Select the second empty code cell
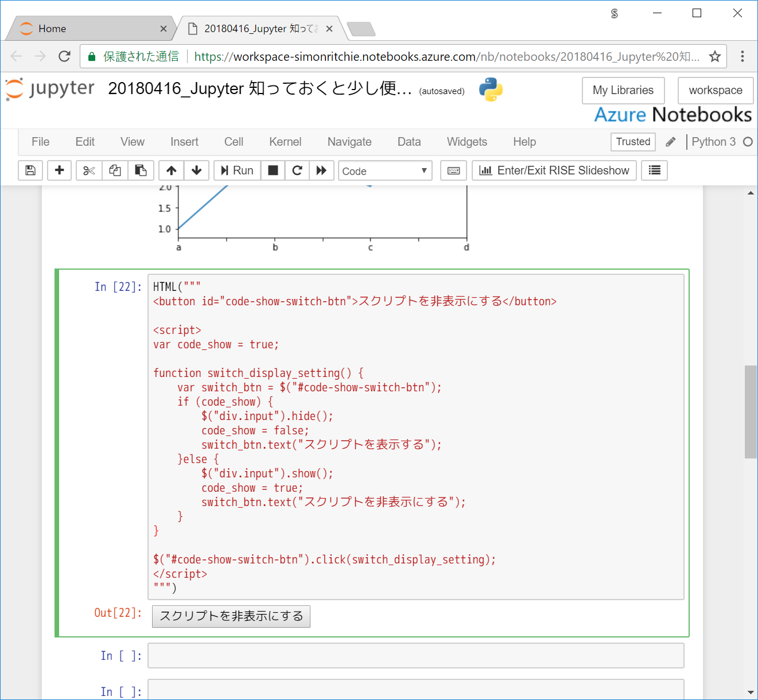Image resolution: width=758 pixels, height=700 pixels. pyautogui.click(x=416, y=689)
